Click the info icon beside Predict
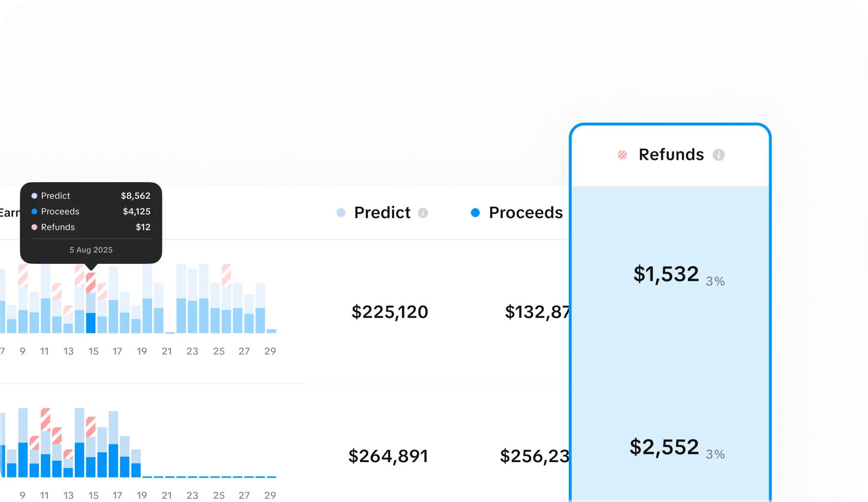The image size is (868, 502). click(423, 213)
